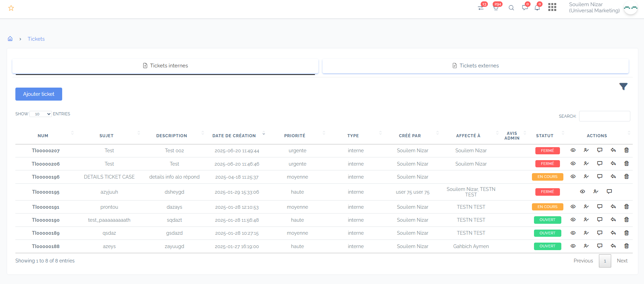Select the Tickets internes tab
Image resolution: width=644 pixels, height=284 pixels.
(x=165, y=66)
